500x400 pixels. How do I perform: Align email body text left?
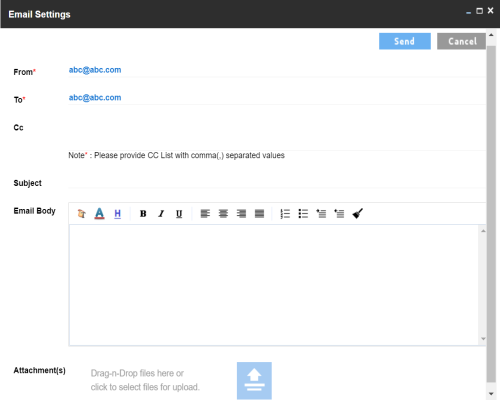(205, 213)
